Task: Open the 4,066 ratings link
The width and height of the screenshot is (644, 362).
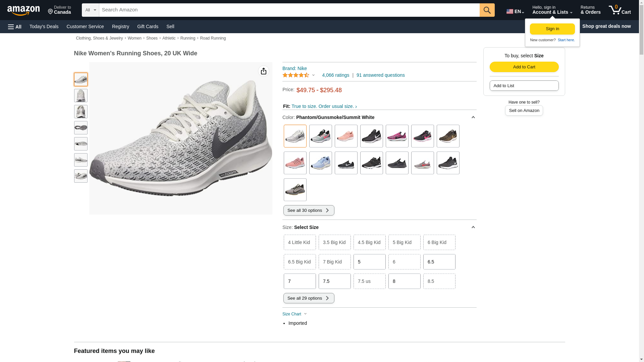Action: (x=335, y=75)
